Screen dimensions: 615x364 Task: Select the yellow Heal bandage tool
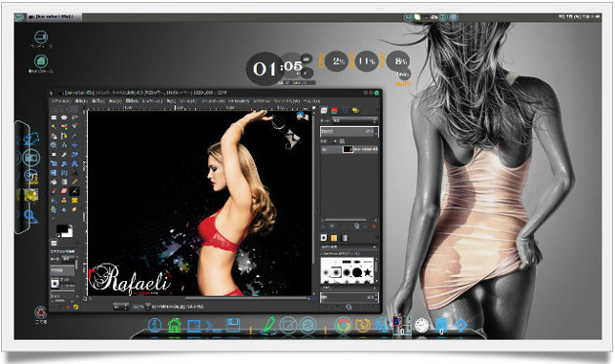click(74, 200)
